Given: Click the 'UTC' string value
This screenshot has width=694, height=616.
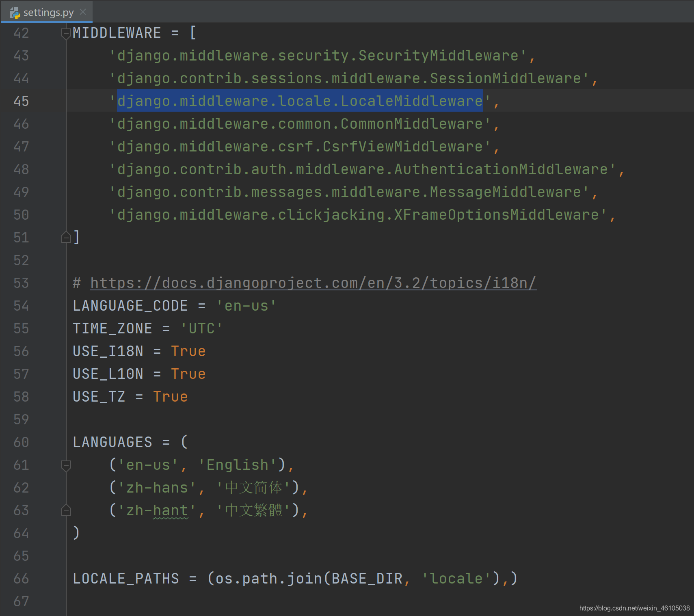Looking at the screenshot, I should 202,328.
